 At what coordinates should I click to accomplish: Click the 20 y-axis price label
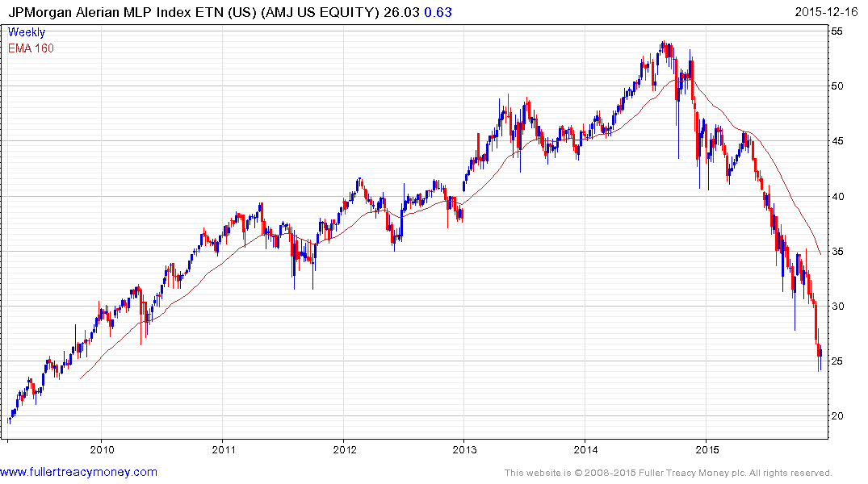837,416
